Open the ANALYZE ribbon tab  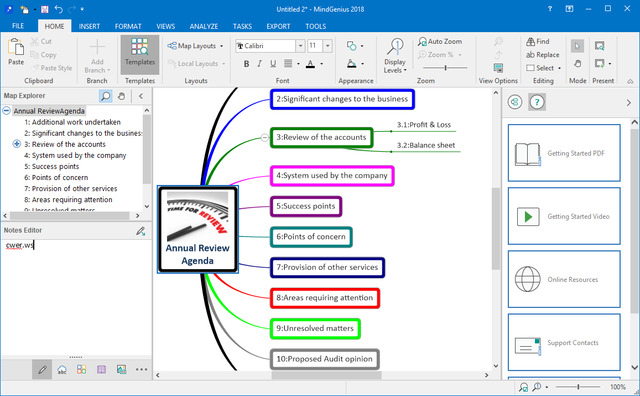(204, 26)
